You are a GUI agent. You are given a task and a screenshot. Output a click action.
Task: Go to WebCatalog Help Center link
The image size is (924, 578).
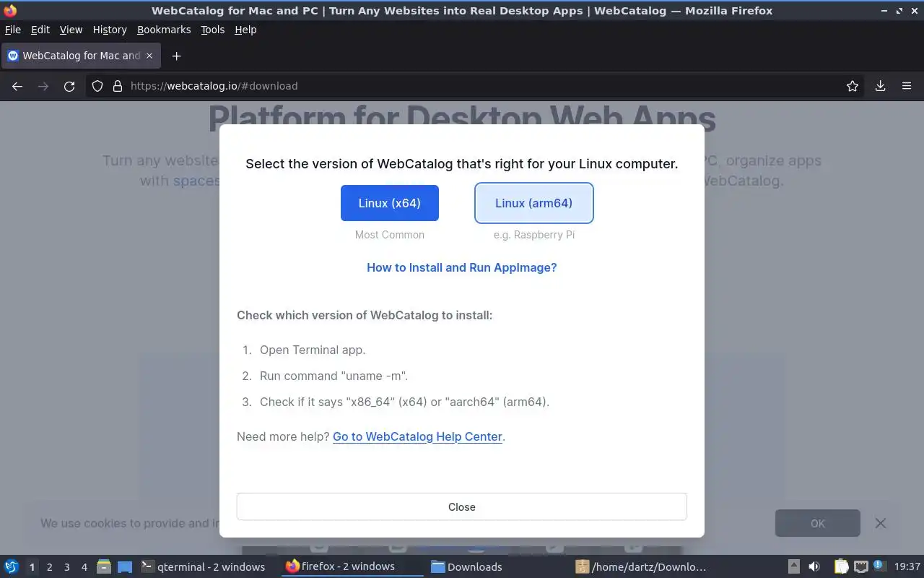[417, 436]
